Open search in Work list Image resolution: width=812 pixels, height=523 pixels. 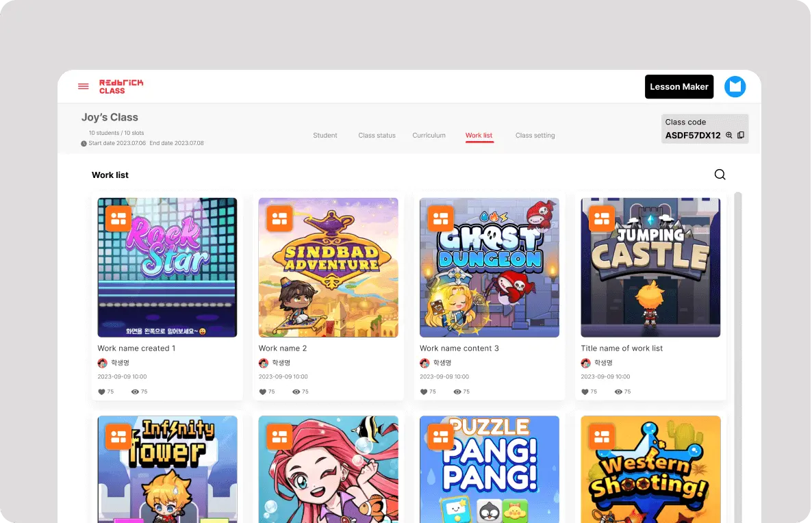coord(720,175)
